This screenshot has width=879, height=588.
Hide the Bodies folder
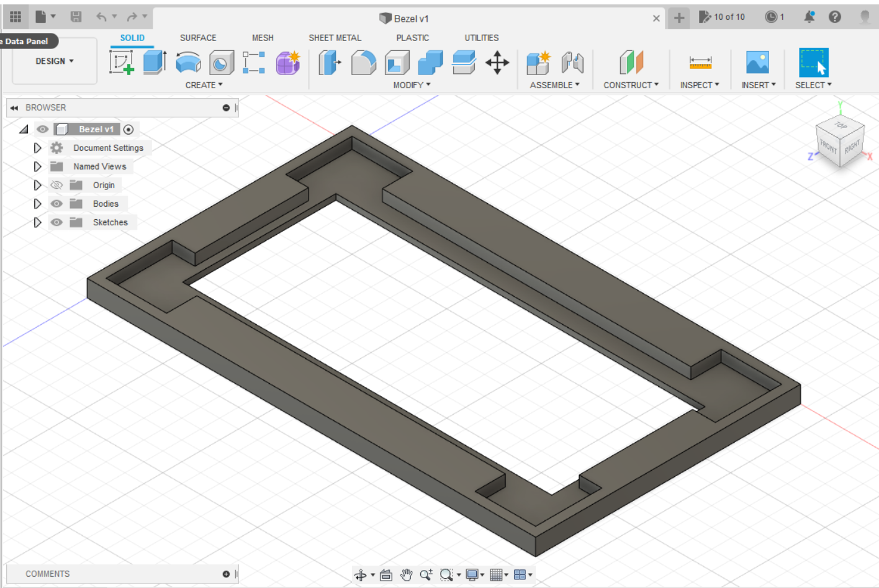tap(56, 204)
